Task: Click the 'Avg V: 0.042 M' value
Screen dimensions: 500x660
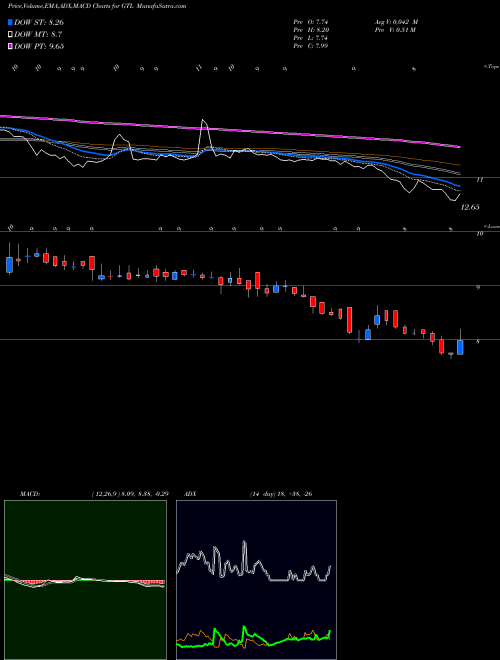Action: click(x=396, y=22)
